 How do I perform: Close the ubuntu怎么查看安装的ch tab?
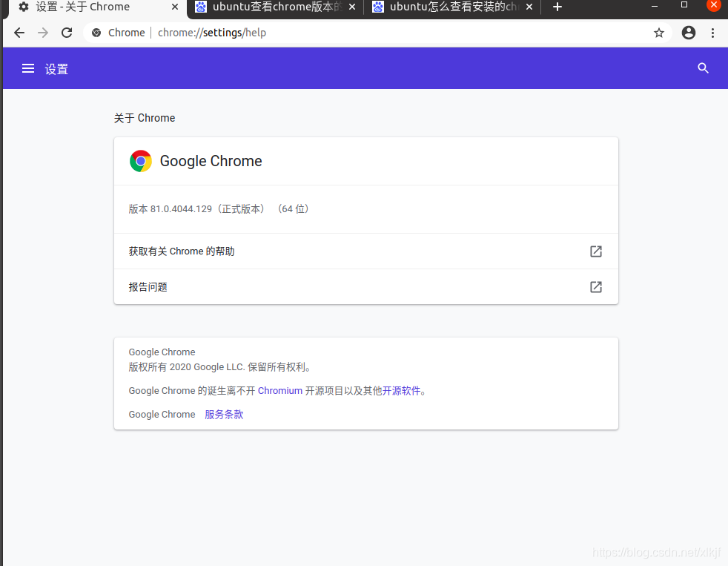529,7
